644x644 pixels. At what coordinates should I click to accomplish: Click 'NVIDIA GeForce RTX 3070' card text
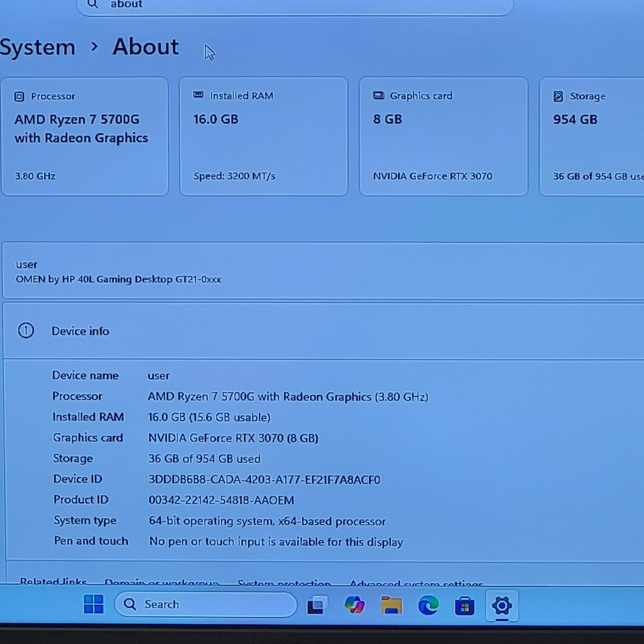click(x=433, y=176)
